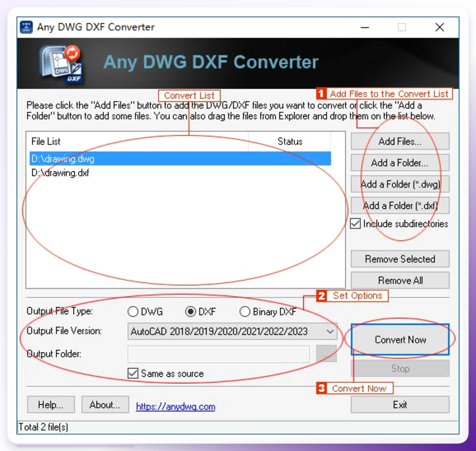Click the Stop button
The image size is (476, 451).
click(x=400, y=369)
